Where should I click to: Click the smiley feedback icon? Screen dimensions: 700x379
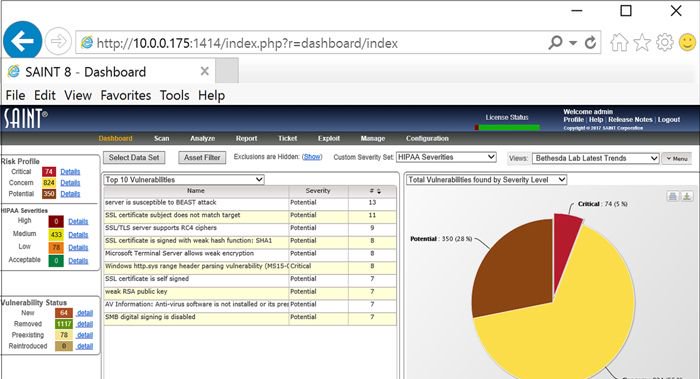pos(688,42)
